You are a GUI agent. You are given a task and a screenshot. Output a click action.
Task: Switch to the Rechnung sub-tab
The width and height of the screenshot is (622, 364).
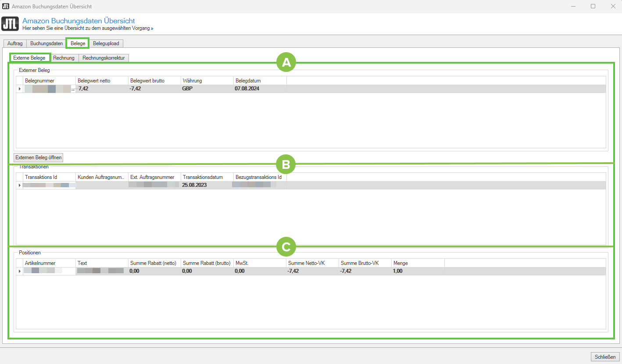pyautogui.click(x=64, y=58)
